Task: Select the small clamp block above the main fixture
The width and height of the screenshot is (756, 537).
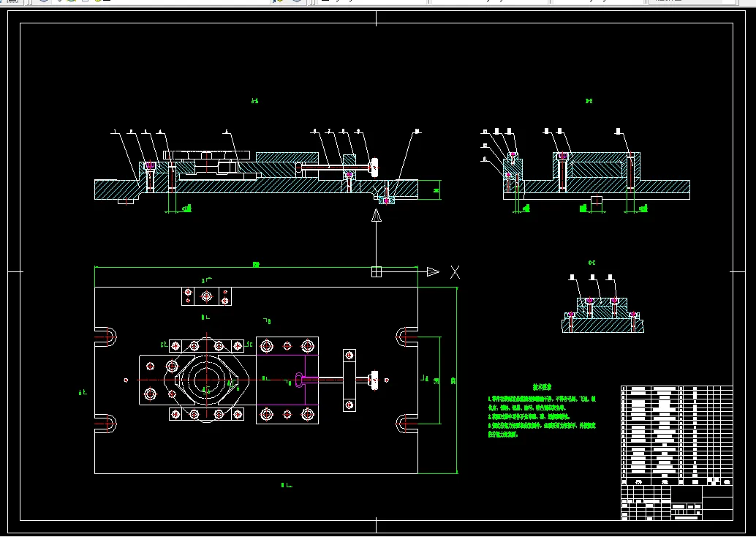Action: pos(206,296)
